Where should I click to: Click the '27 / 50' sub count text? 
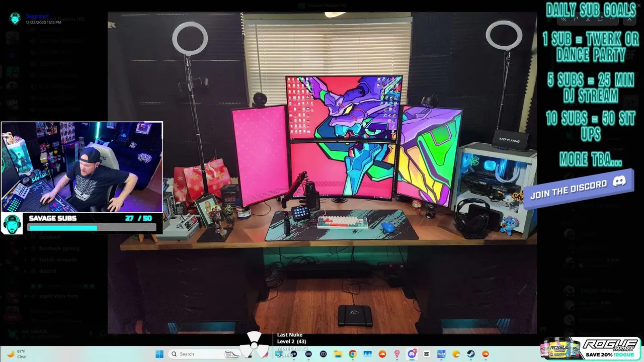point(138,218)
